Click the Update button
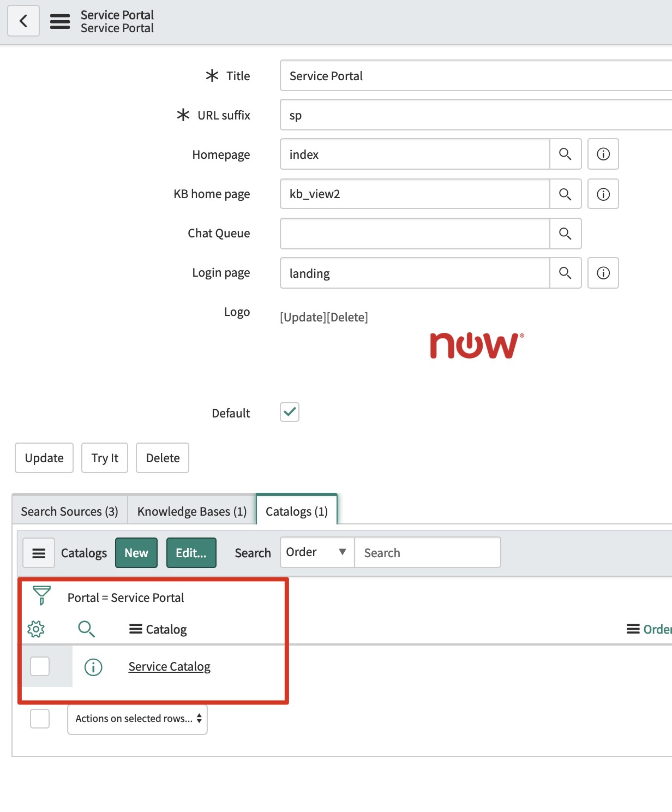The height and width of the screenshot is (812, 672). click(x=44, y=458)
